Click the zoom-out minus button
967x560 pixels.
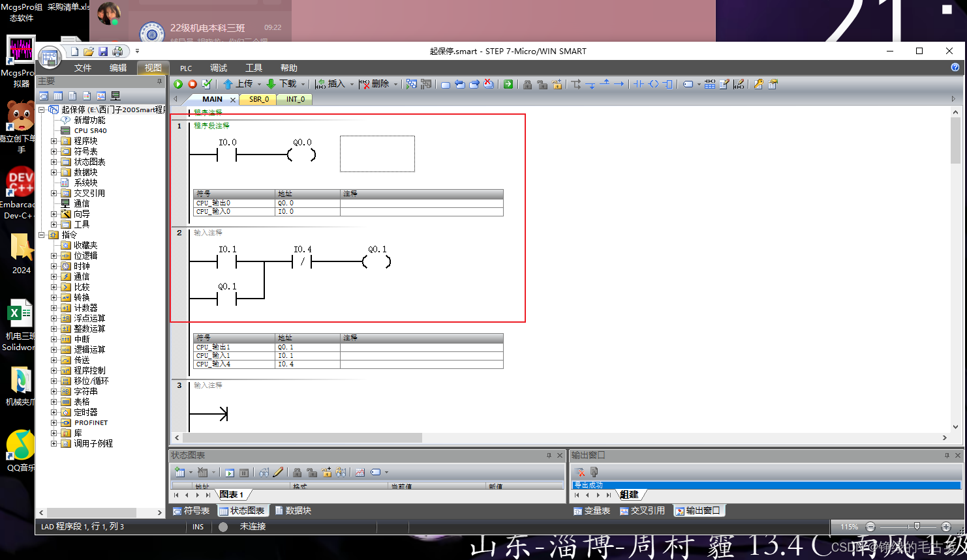[870, 527]
